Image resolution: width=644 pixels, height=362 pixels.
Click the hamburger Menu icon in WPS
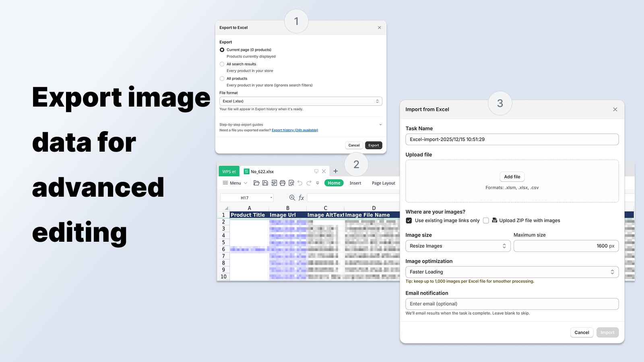pos(225,183)
